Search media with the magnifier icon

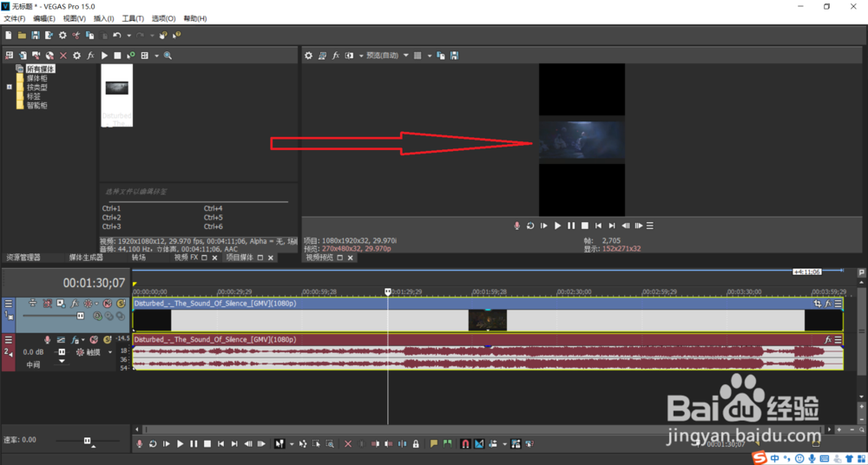coord(168,56)
